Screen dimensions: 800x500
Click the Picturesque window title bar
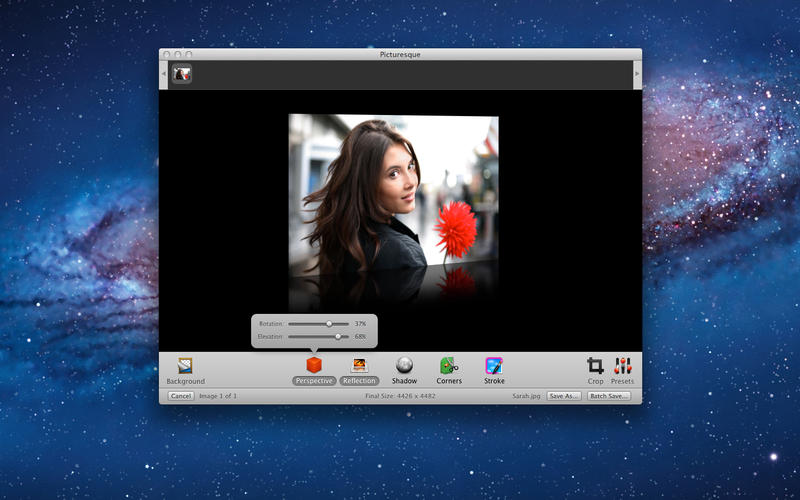coord(400,54)
